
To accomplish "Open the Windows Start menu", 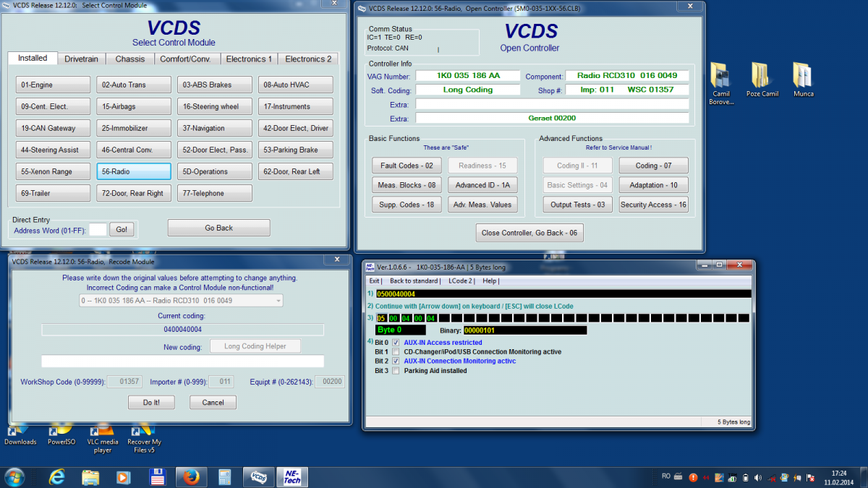I will click(x=14, y=476).
